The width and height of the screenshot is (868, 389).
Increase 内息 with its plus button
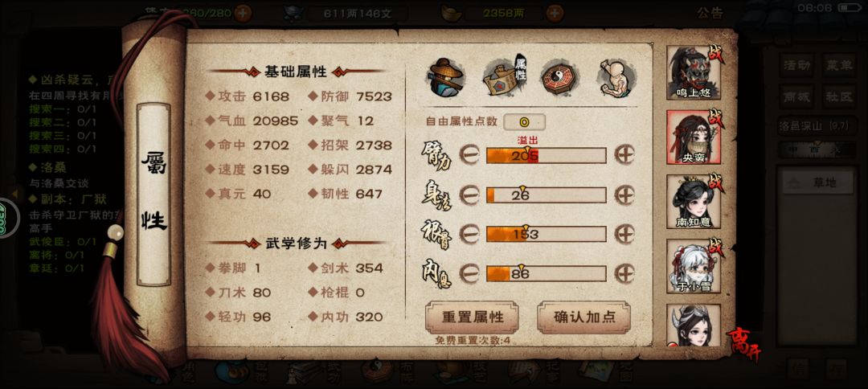[x=624, y=273]
